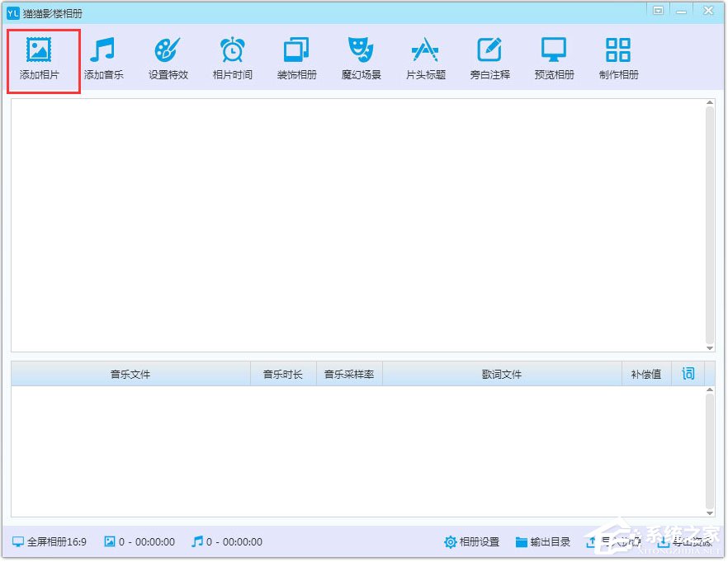Open 相片时间 alarm clock tool
This screenshot has width=728, height=562.
point(232,59)
